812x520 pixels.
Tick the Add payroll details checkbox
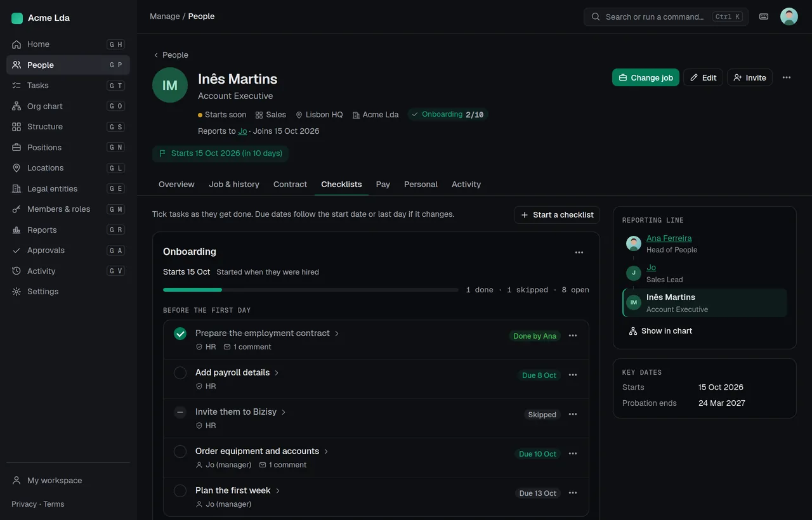(x=180, y=373)
